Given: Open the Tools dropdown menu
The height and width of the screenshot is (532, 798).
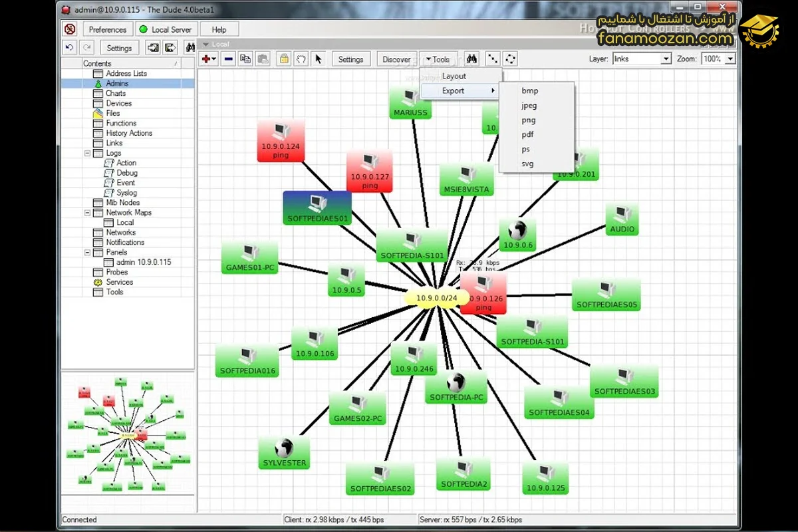Looking at the screenshot, I should pos(437,59).
